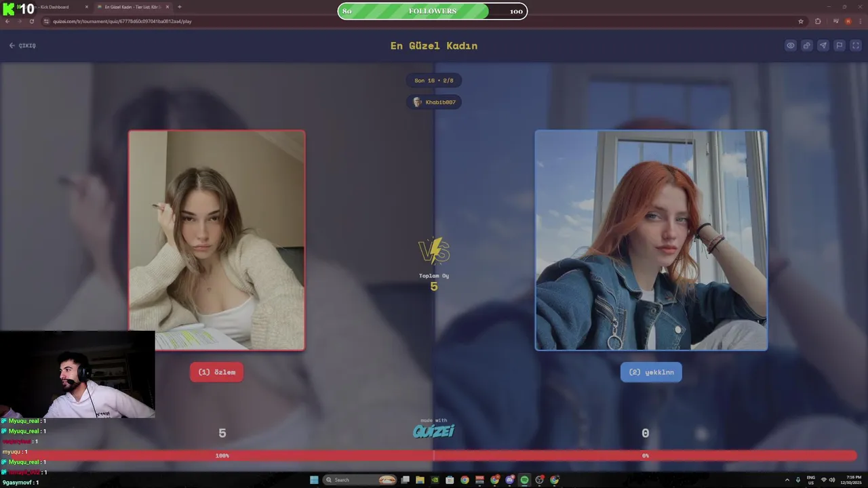Click the eye icon in Quizei header

pos(791,45)
